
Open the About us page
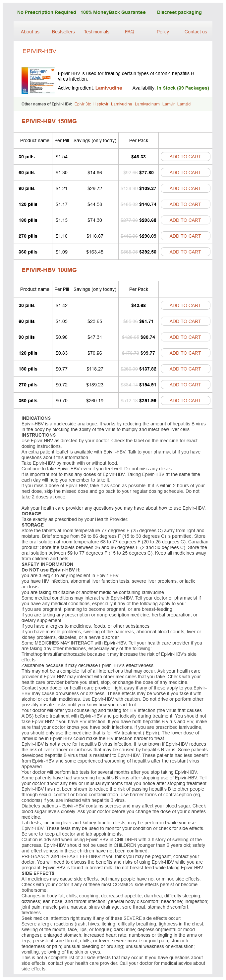30,32
